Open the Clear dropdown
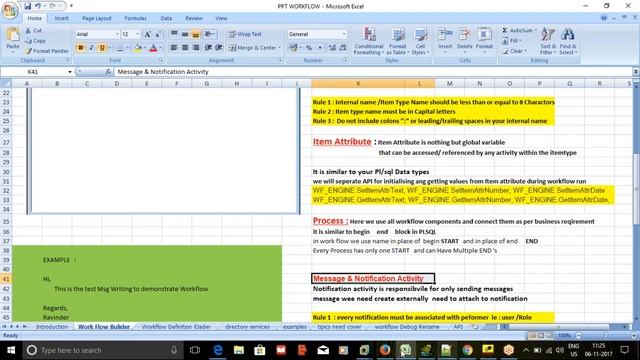Screen dimensions: 640x360 click(x=514, y=51)
